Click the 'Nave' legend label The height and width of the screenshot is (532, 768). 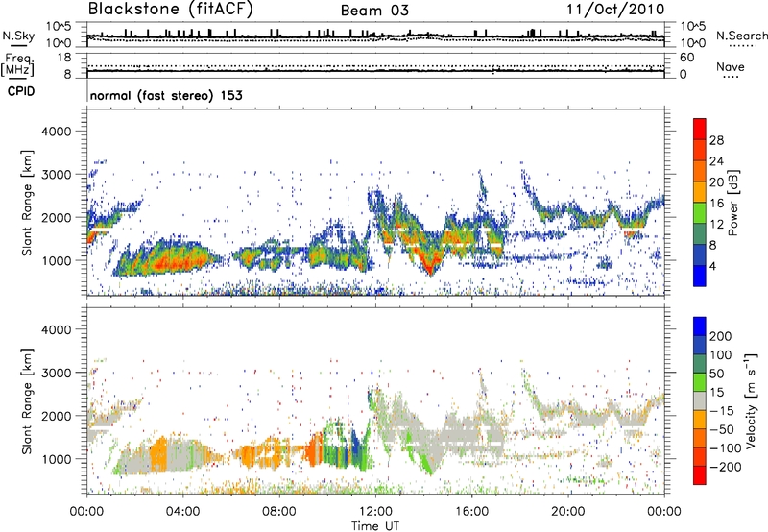pos(731,66)
